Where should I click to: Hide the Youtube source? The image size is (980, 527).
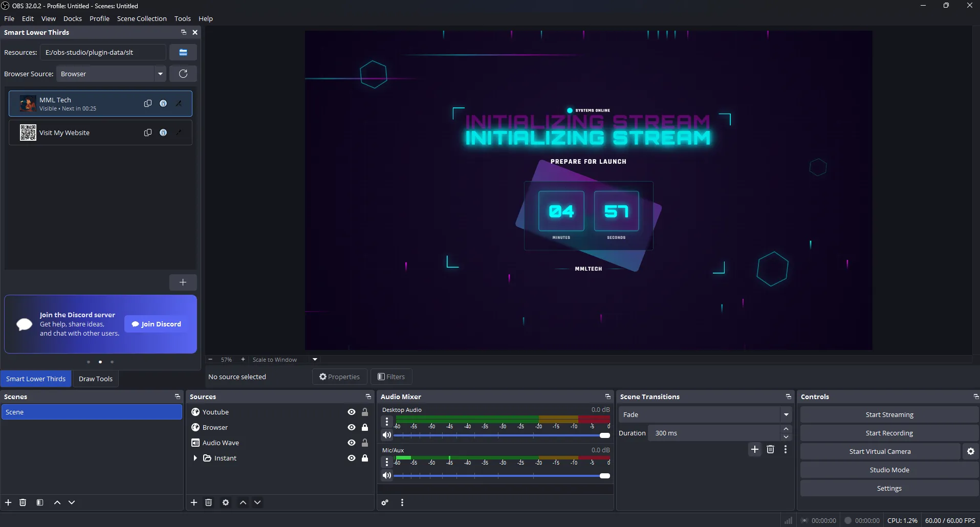pos(351,412)
